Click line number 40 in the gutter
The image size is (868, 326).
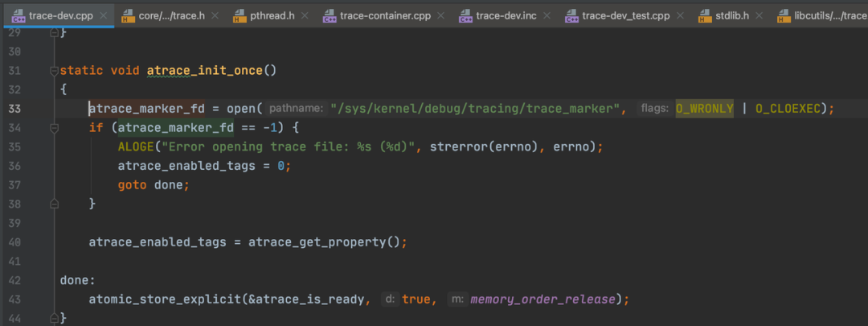(x=14, y=241)
